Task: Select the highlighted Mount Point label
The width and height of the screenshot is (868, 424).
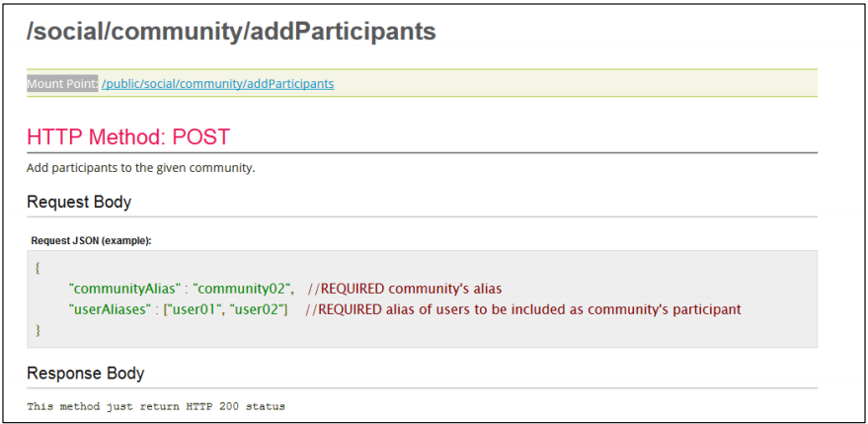Action: pyautogui.click(x=62, y=84)
